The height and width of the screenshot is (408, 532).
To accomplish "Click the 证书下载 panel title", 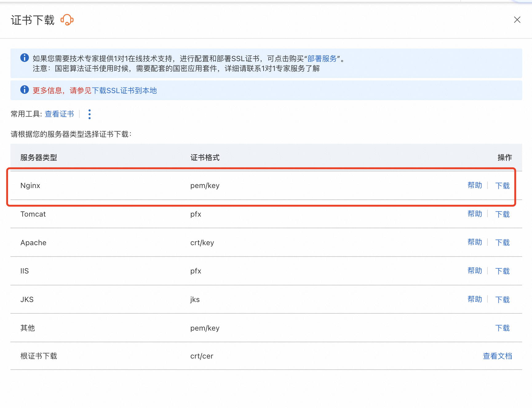I will (33, 20).
